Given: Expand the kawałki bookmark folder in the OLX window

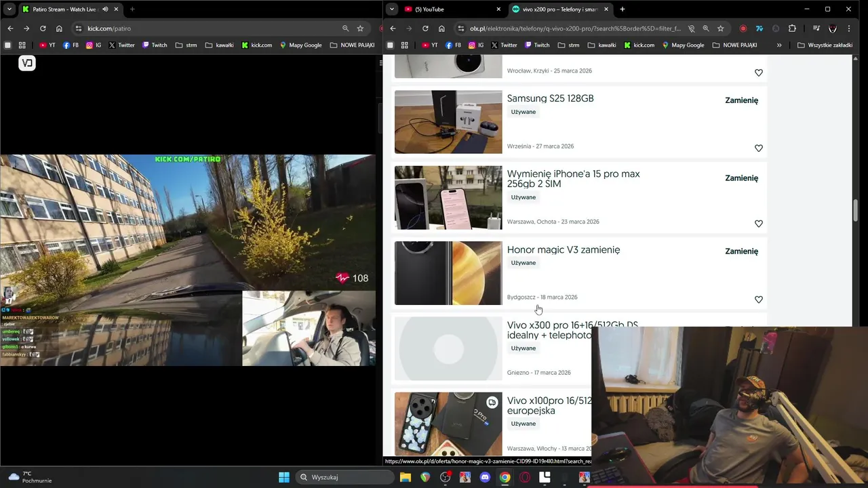Looking at the screenshot, I should coord(602,45).
